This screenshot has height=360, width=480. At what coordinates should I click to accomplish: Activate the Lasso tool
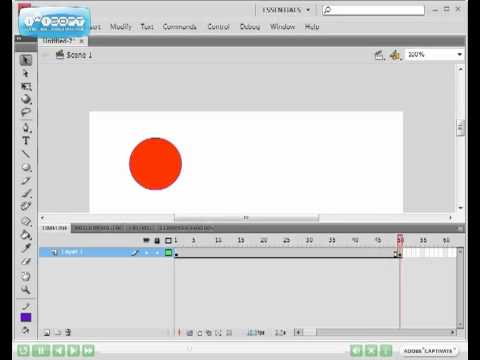pos(26,112)
